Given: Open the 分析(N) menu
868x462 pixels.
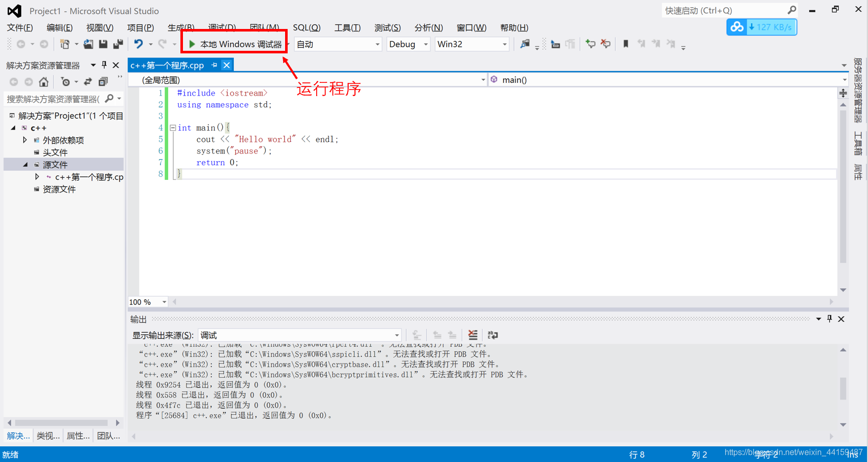Looking at the screenshot, I should 428,27.
